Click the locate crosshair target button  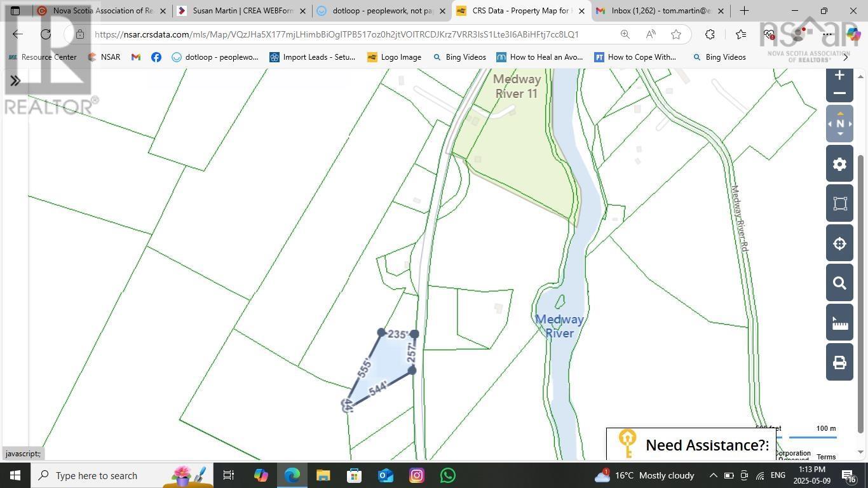pyautogui.click(x=839, y=244)
